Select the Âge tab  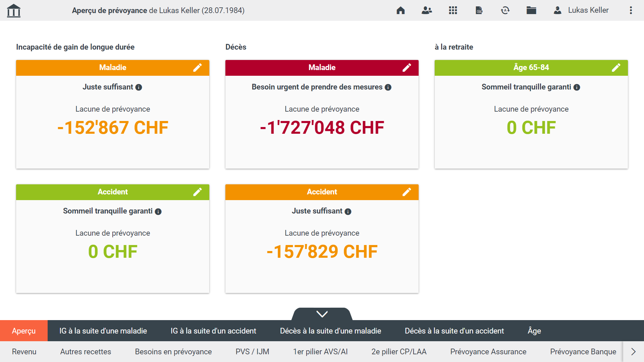point(534,331)
